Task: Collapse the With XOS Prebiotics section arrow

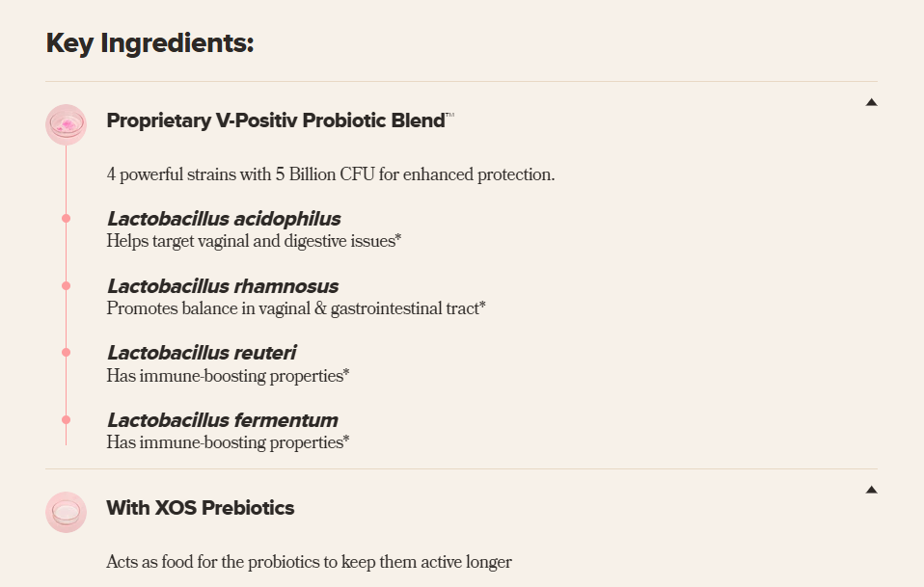Action: point(871,490)
